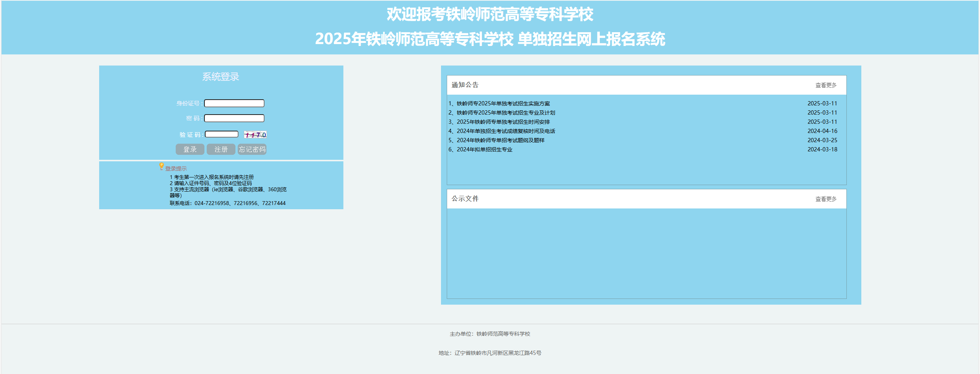Viewport: 980px width, 374px height.
Task: Click the heading 单独招生网上报名系统
Action: point(591,39)
